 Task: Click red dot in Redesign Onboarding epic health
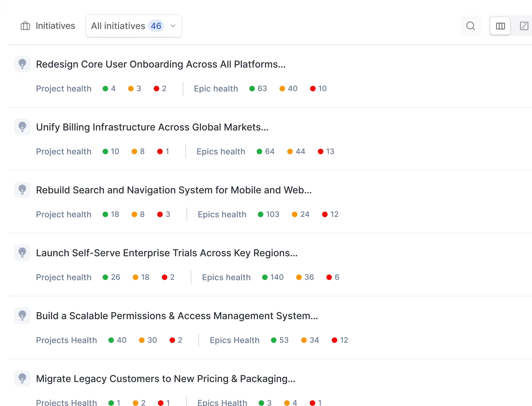[313, 89]
